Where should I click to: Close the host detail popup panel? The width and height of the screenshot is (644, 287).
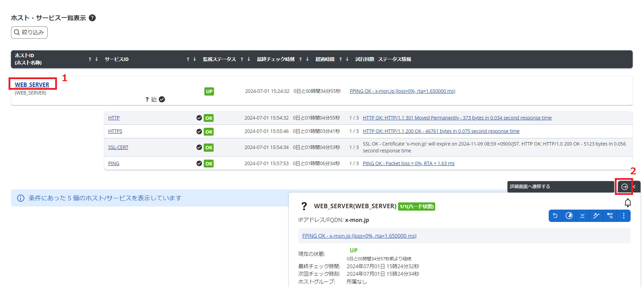(634, 187)
